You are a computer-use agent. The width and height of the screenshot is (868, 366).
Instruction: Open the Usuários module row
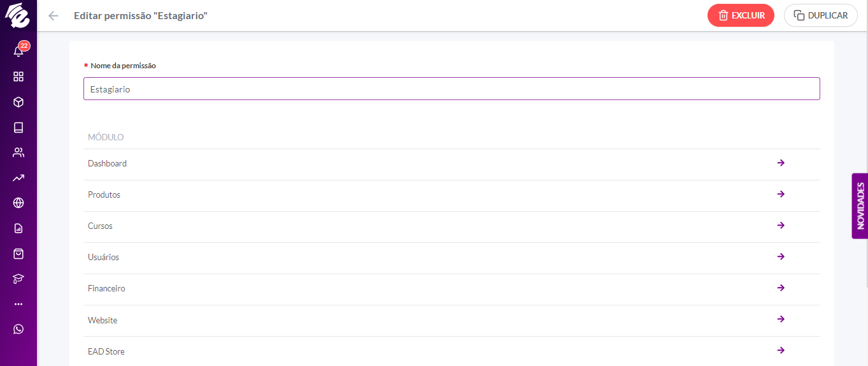[452, 258]
